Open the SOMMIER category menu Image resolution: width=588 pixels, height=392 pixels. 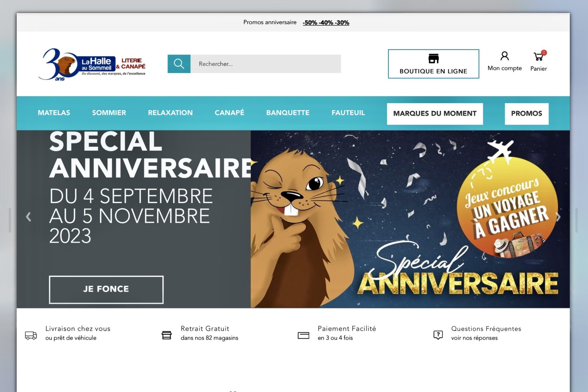(109, 113)
